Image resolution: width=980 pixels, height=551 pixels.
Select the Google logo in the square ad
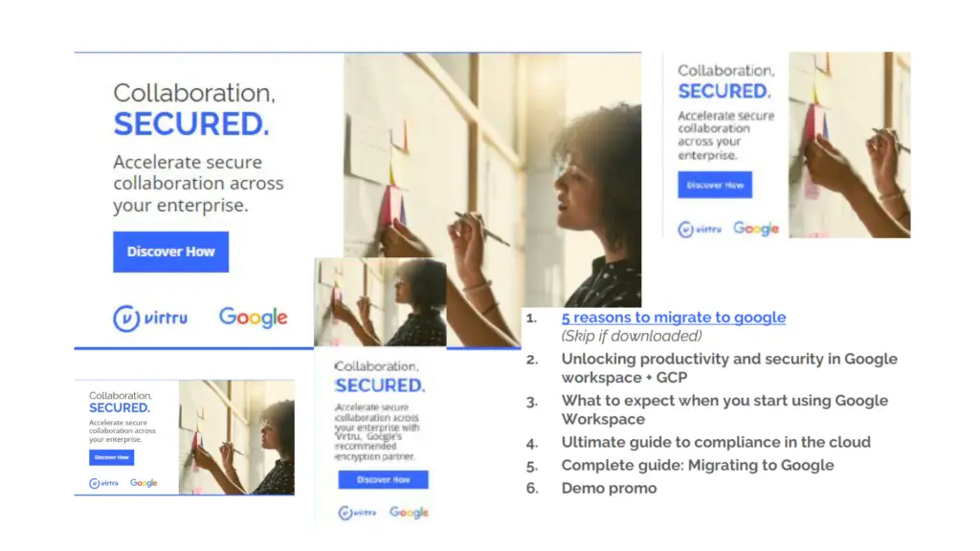756,230
